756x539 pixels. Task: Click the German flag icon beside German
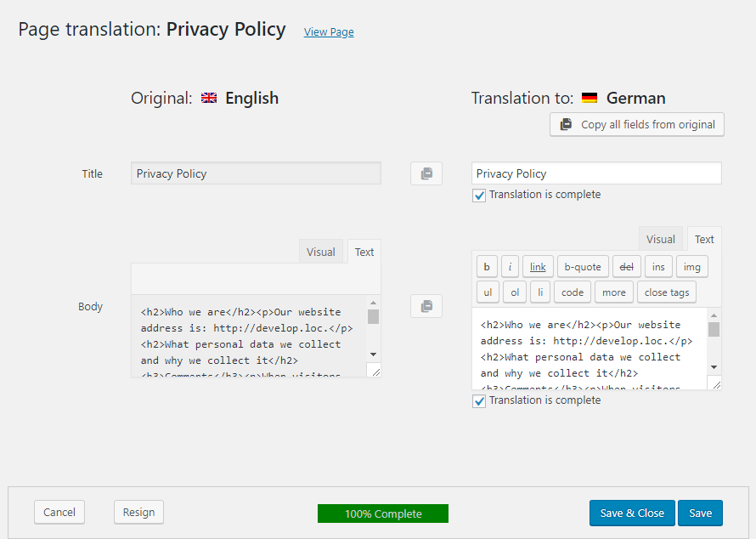click(x=590, y=98)
